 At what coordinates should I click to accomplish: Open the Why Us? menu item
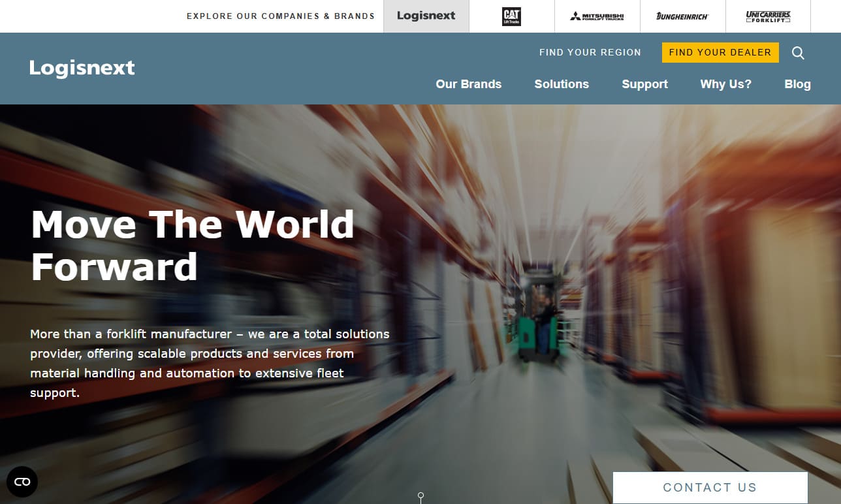tap(725, 84)
